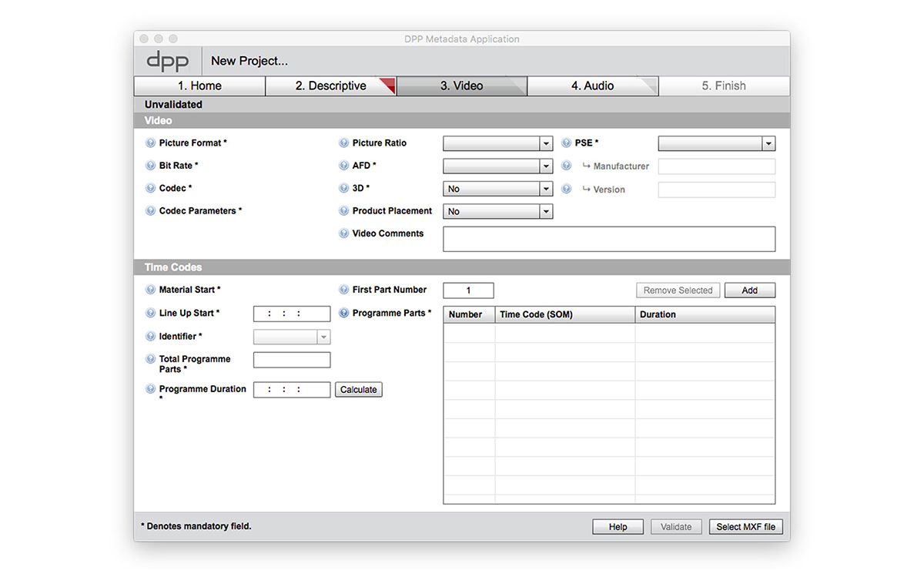The image size is (924, 584).
Task: Click the help icon next to Programme Parts
Action: [343, 313]
